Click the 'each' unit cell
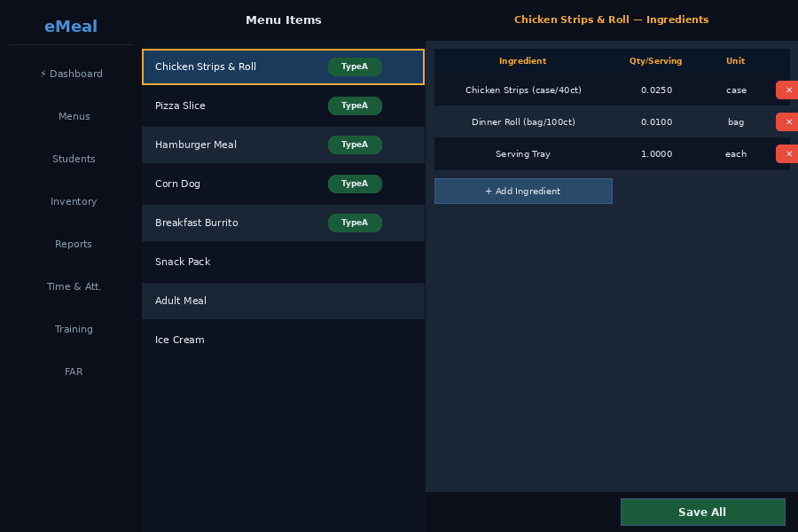This screenshot has width=798, height=532. click(x=736, y=153)
